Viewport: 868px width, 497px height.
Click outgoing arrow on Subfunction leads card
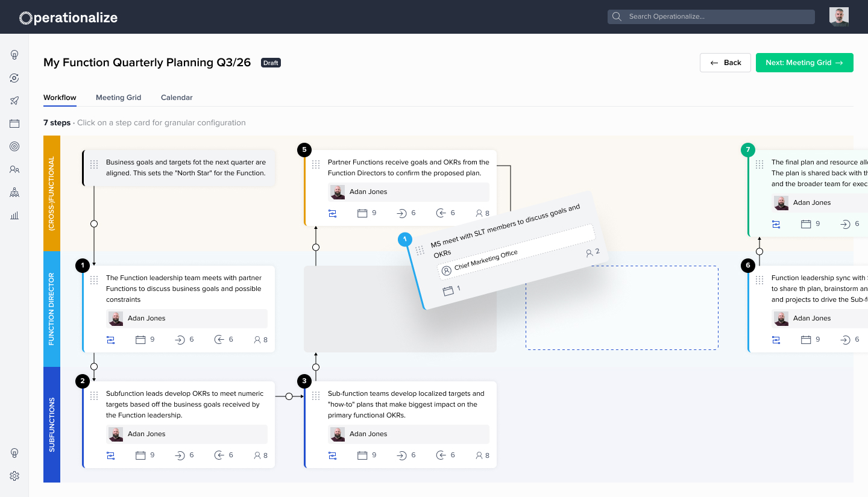[x=219, y=455]
